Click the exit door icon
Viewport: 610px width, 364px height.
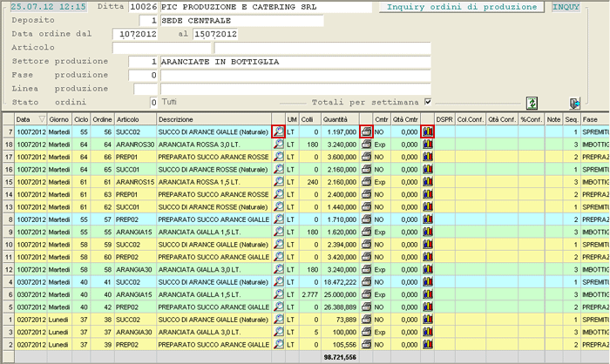574,104
